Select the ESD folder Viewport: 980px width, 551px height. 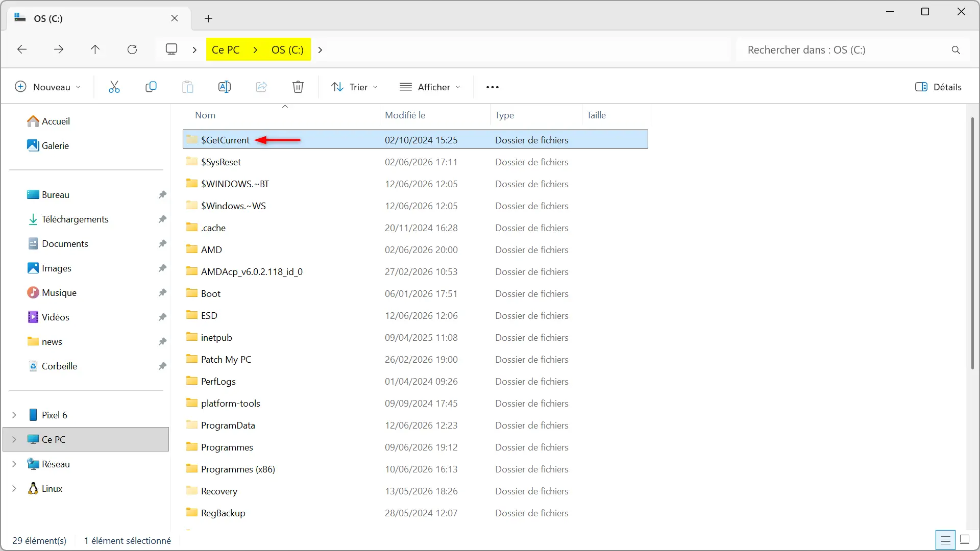click(x=415, y=315)
